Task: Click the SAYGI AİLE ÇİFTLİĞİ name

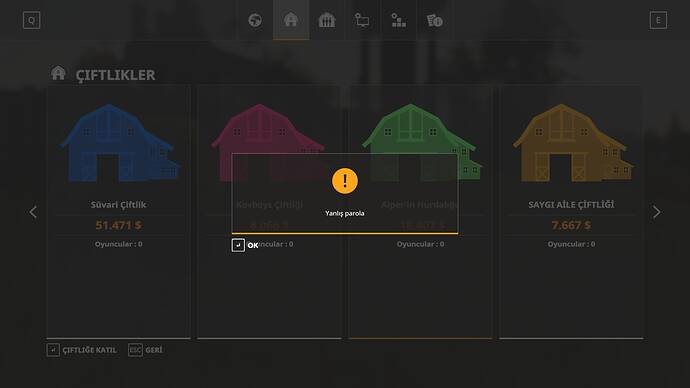Action: pos(571,205)
